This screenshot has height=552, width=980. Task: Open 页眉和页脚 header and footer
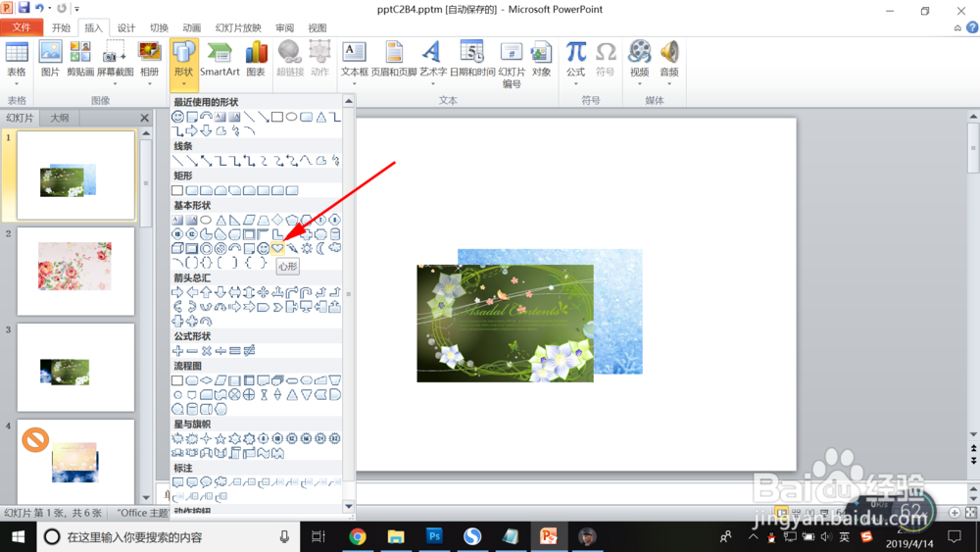click(394, 59)
